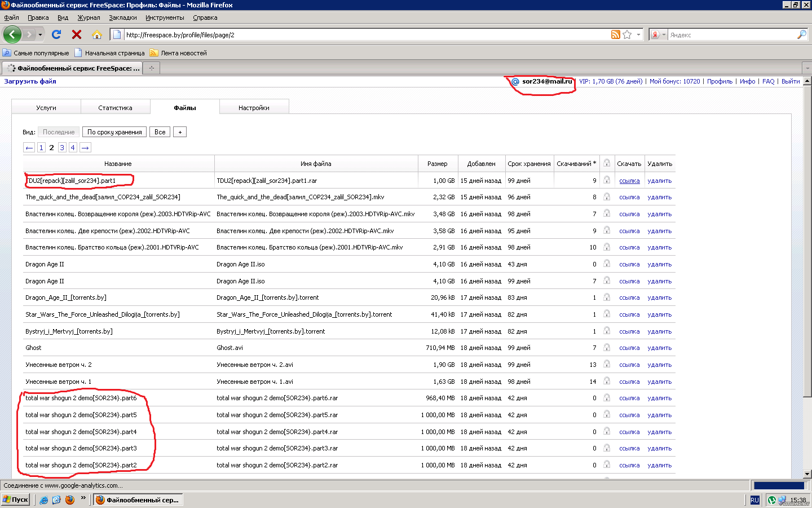Click lock icon in Ghost row

(x=607, y=347)
